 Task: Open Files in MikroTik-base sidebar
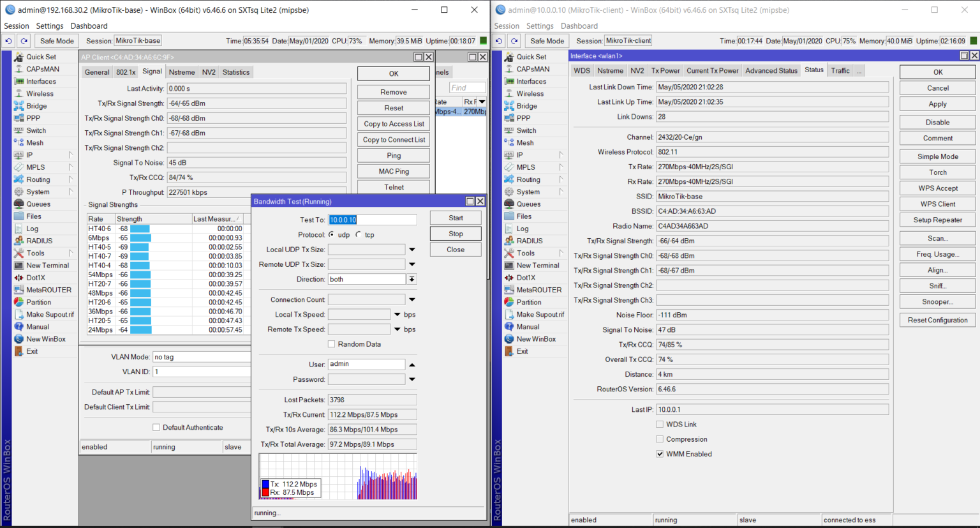pos(34,216)
